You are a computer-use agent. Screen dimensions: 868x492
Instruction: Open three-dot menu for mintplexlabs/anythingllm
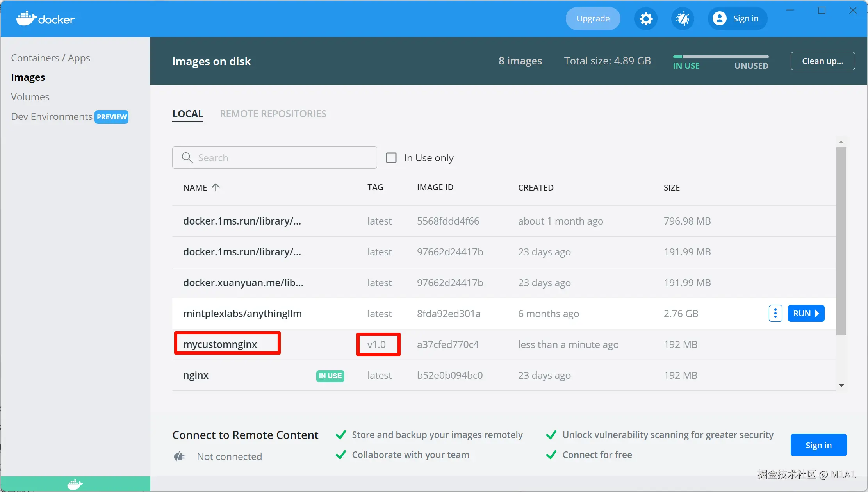tap(775, 314)
